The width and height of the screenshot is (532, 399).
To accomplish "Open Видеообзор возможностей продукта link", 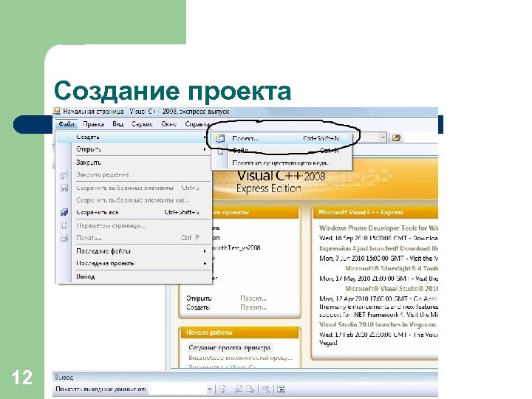I will tap(240, 358).
